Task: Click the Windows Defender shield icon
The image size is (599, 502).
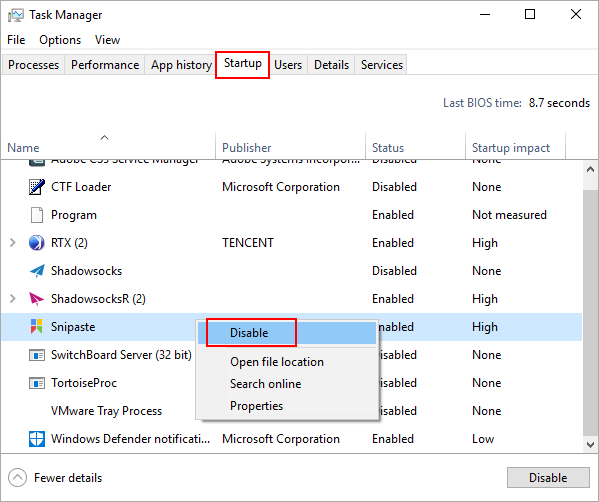Action: point(37,439)
